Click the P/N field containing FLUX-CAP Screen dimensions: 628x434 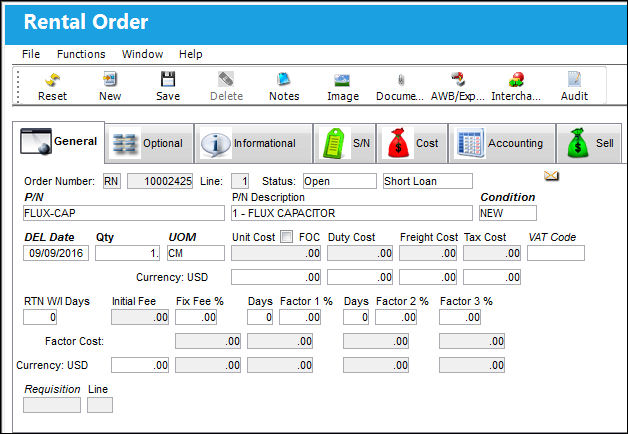pos(124,213)
